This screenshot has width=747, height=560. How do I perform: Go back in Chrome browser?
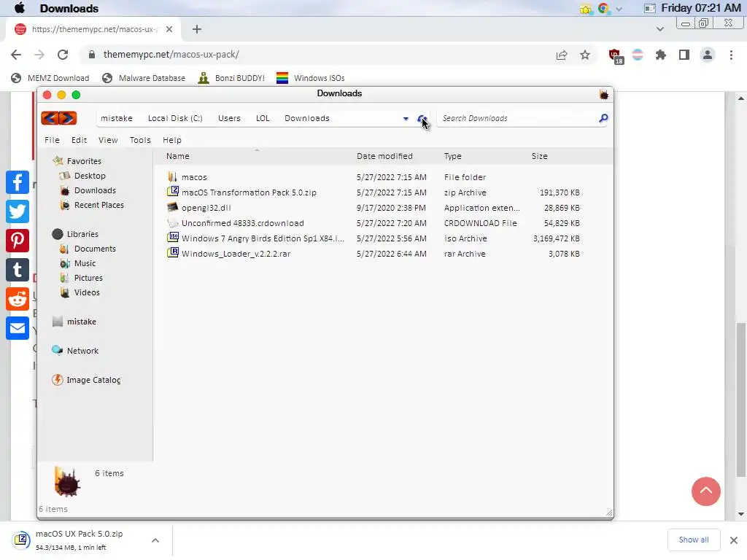(x=16, y=54)
